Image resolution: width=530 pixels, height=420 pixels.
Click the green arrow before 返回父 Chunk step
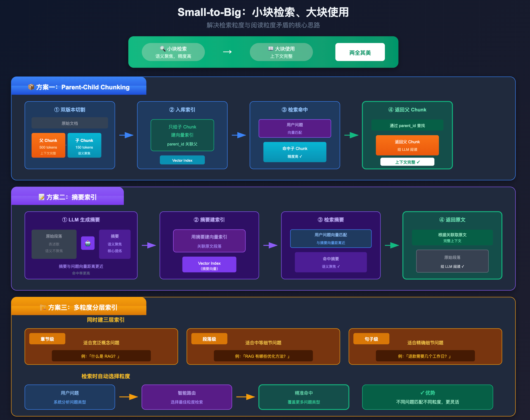(351, 135)
